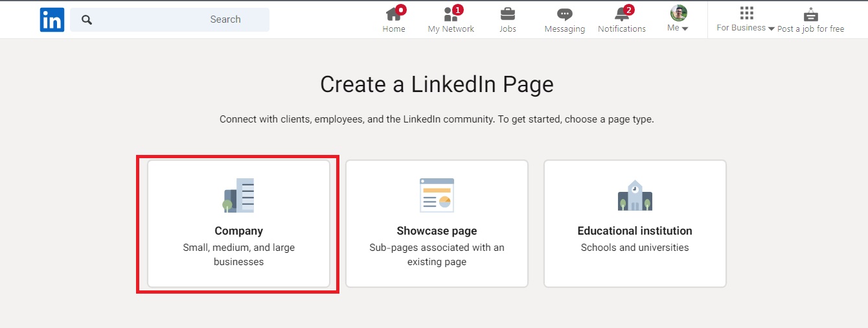Go to Home via house icon
This screenshot has height=328, width=868.
[393, 14]
